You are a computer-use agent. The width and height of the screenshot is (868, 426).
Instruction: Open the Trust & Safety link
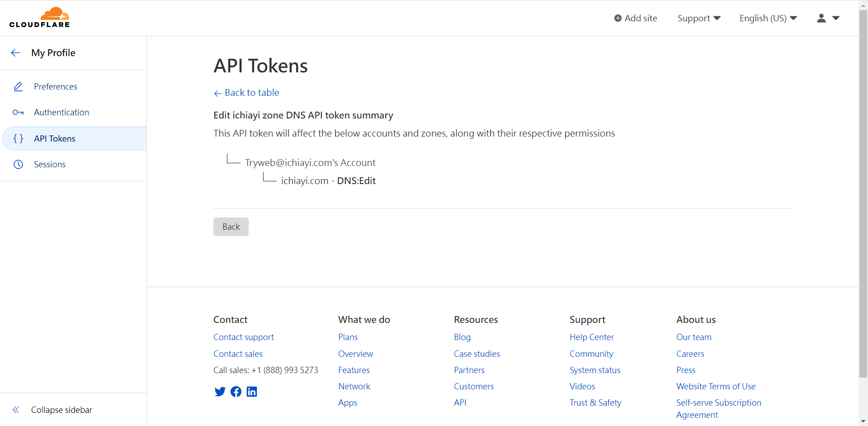tap(595, 402)
